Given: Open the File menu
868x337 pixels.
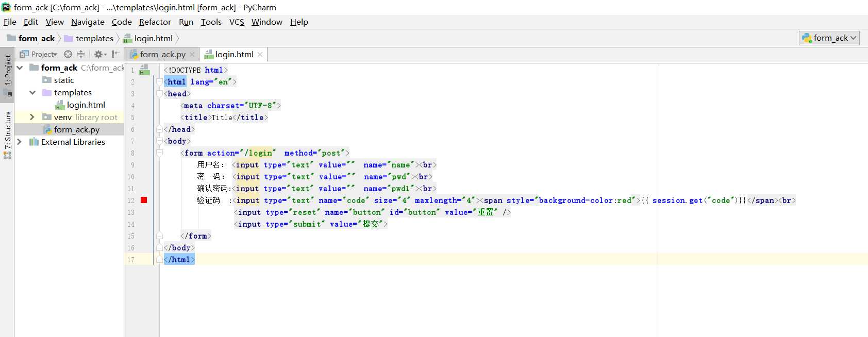Looking at the screenshot, I should [x=10, y=22].
